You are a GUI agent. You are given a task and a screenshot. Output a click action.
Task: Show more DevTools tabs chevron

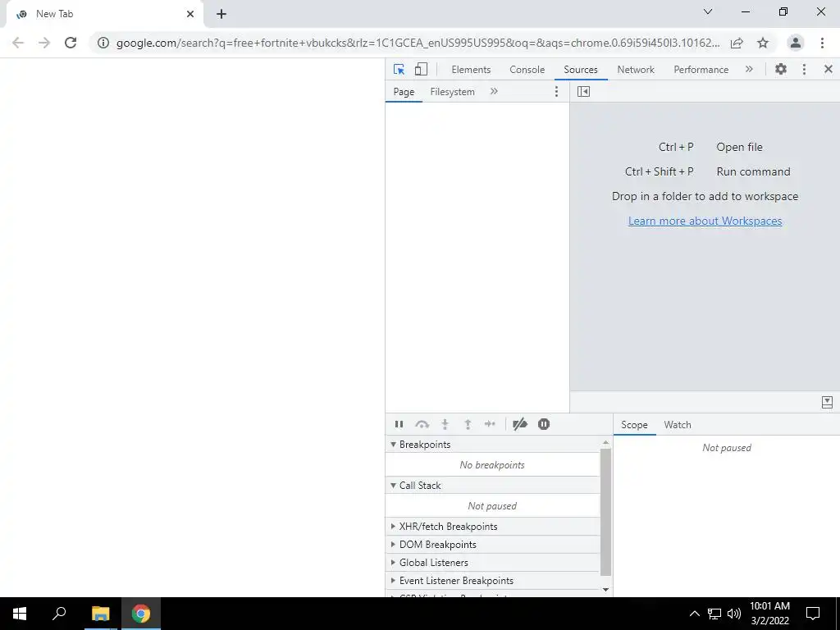(x=749, y=69)
